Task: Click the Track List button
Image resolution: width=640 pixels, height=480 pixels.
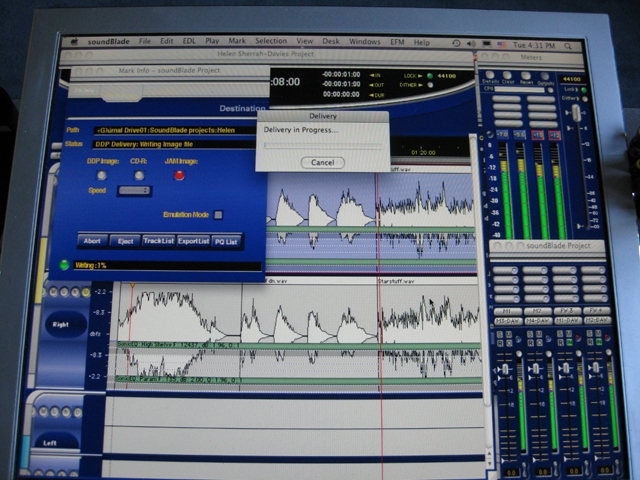Action: (158, 241)
